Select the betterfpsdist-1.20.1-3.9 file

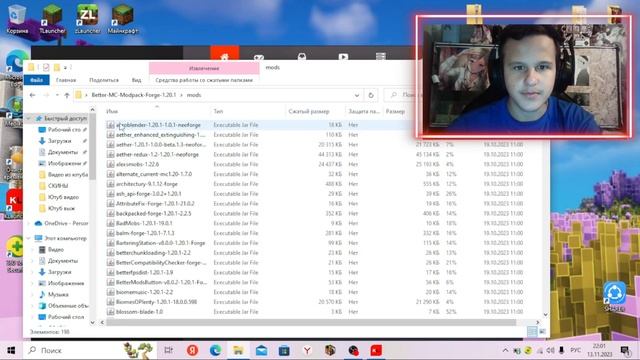pos(144,272)
